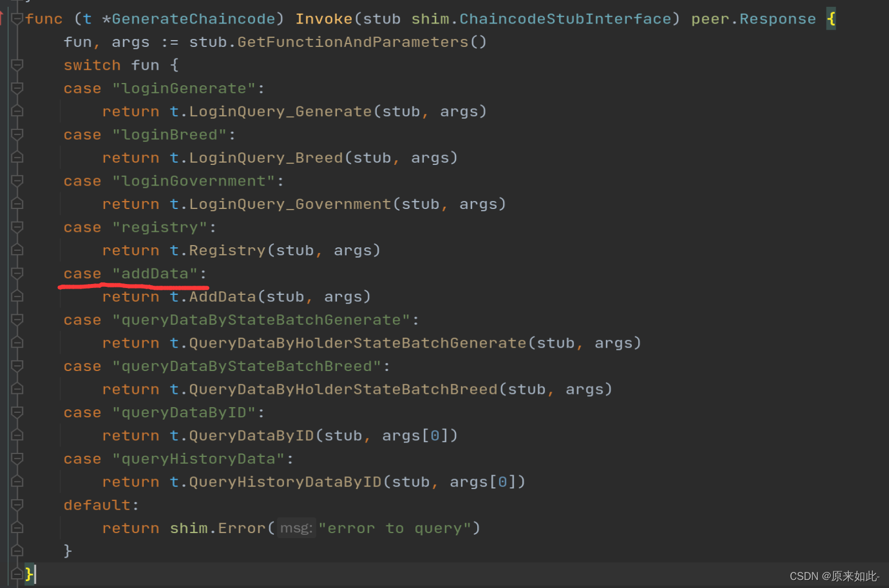This screenshot has width=889, height=588.
Task: Click the "queryHistoryData" string literal
Action: (198, 459)
